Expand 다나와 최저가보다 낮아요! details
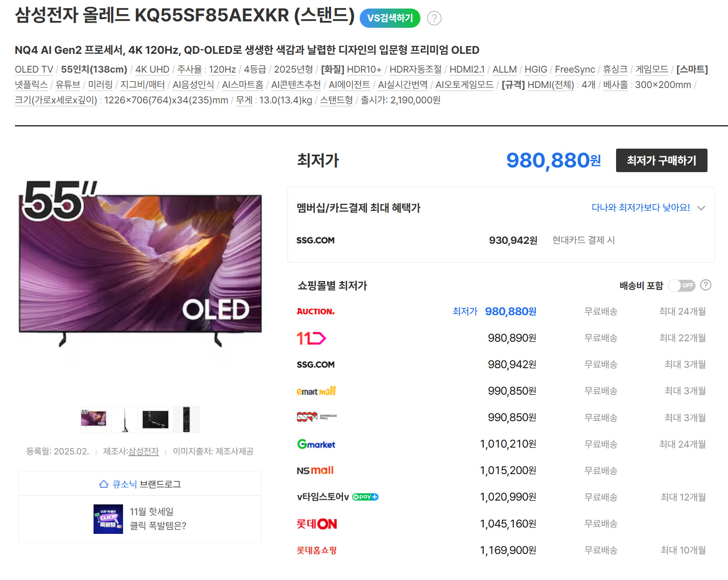 (640, 208)
